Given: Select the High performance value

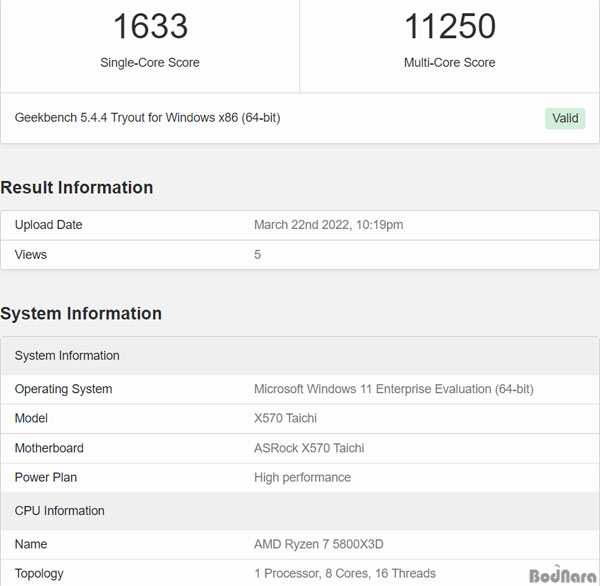Looking at the screenshot, I should point(302,477).
